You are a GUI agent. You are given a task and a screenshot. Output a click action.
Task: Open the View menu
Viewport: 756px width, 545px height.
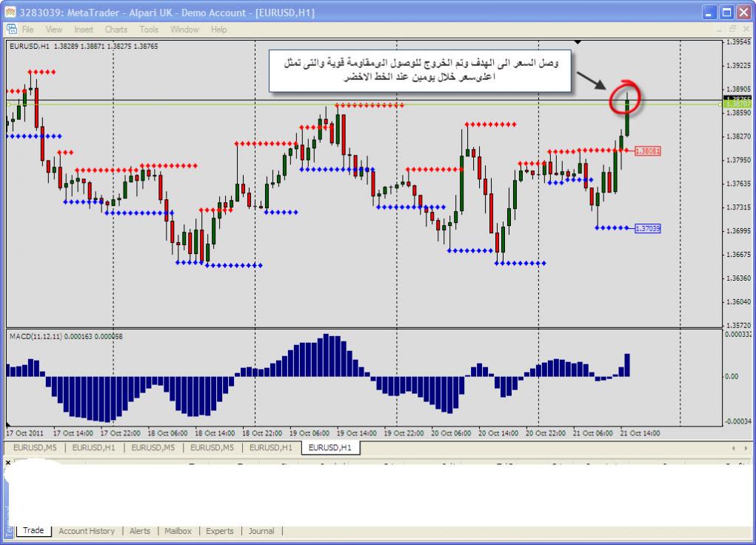[x=53, y=30]
